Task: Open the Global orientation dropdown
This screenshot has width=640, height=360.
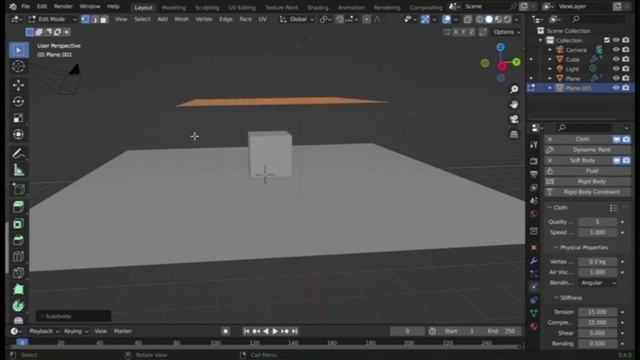Action: click(x=296, y=19)
